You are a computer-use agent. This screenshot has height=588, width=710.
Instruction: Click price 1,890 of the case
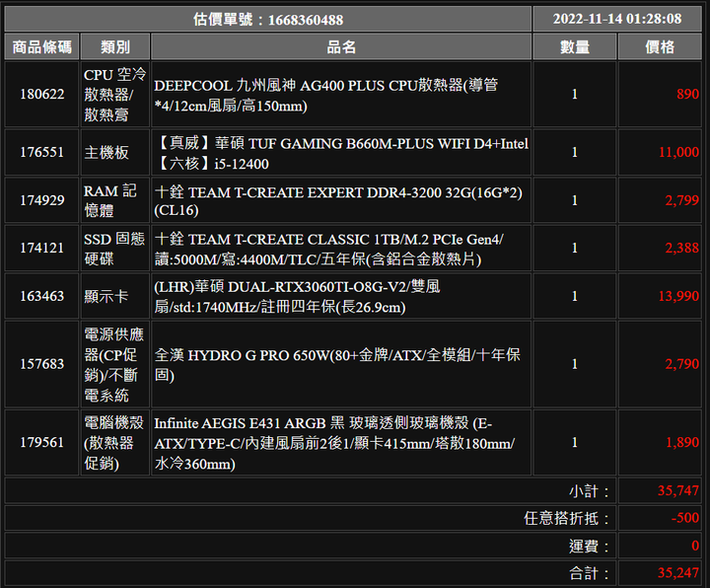(x=682, y=443)
